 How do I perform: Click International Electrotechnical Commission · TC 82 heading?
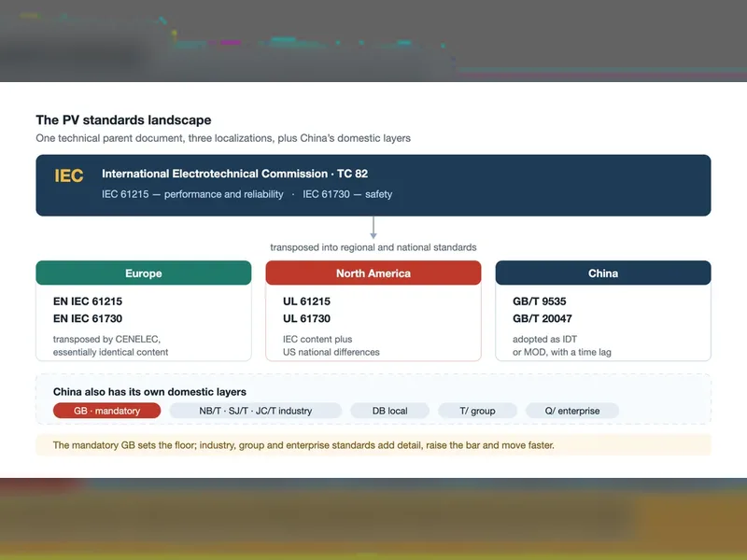pos(235,174)
